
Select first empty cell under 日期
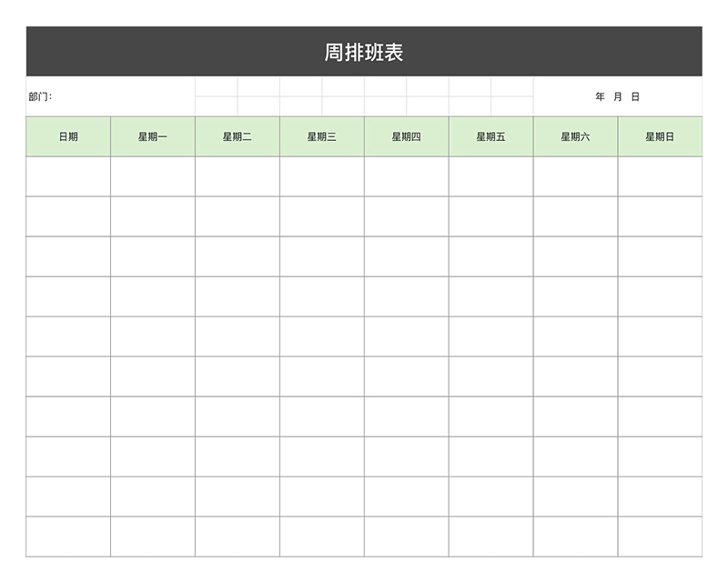click(68, 176)
